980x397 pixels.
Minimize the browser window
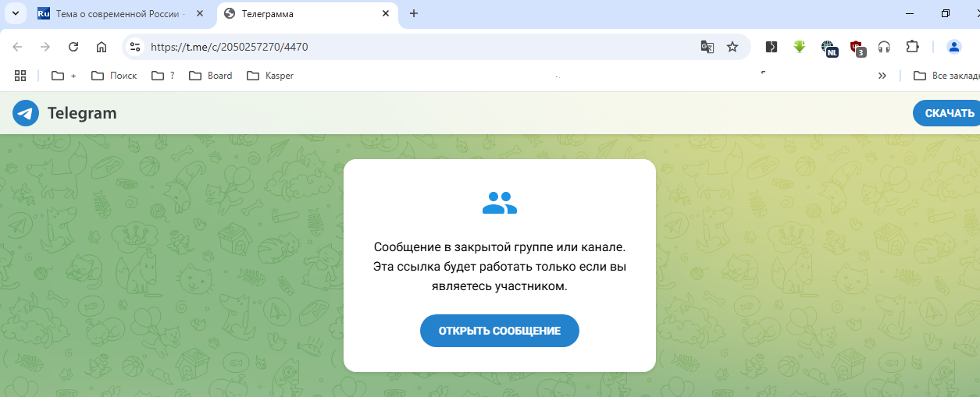click(909, 13)
